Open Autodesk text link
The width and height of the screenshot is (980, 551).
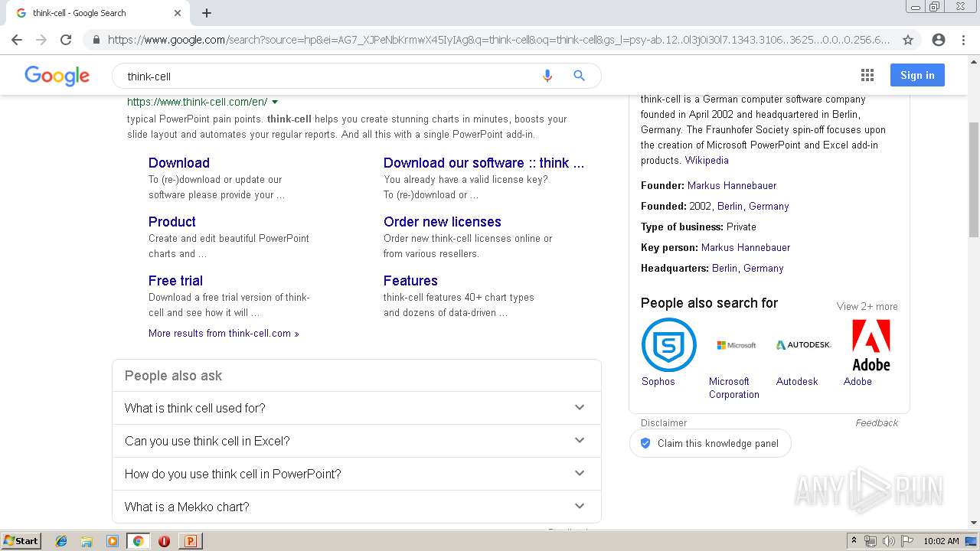tap(797, 381)
